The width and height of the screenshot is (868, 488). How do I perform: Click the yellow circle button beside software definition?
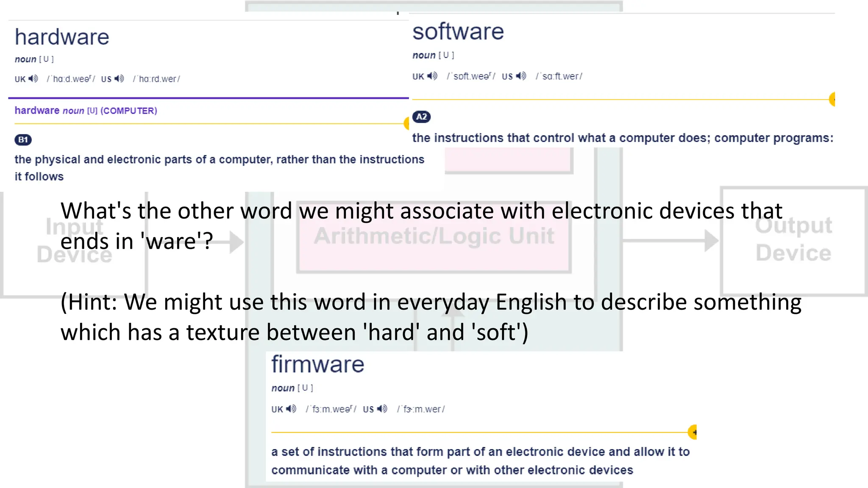point(832,100)
